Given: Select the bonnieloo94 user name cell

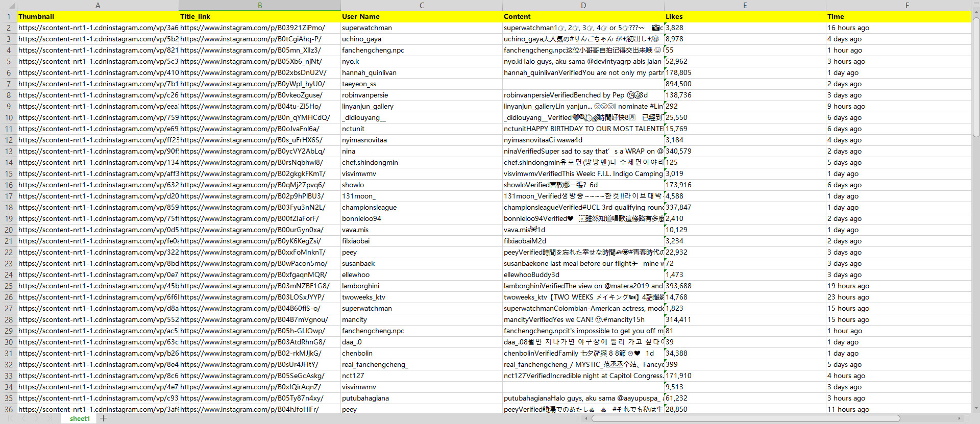Looking at the screenshot, I should (x=422, y=218).
